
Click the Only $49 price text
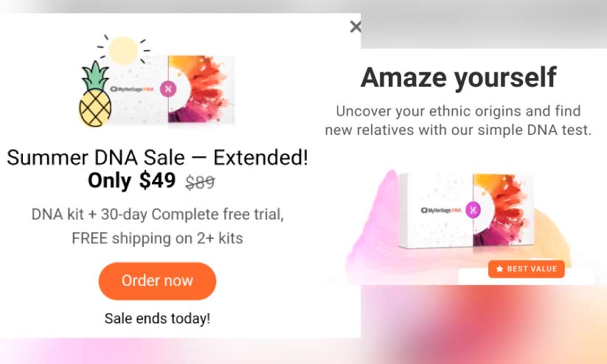pos(131,181)
